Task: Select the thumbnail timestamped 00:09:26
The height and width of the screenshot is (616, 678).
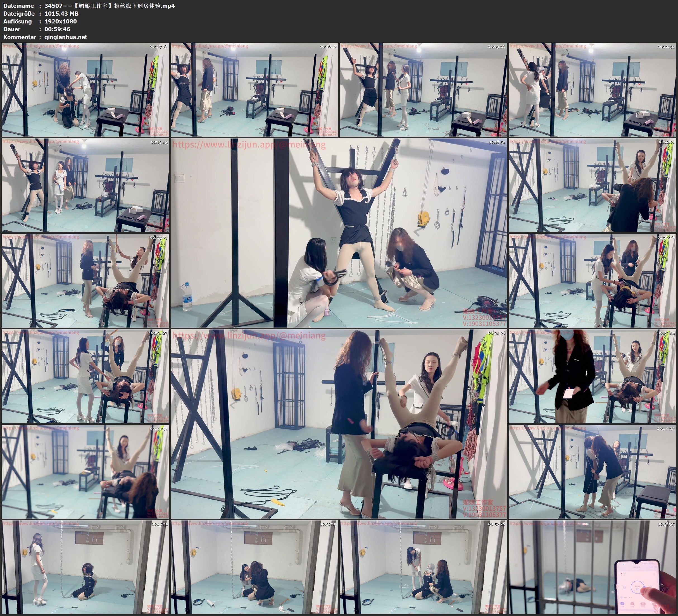Action: click(x=423, y=90)
